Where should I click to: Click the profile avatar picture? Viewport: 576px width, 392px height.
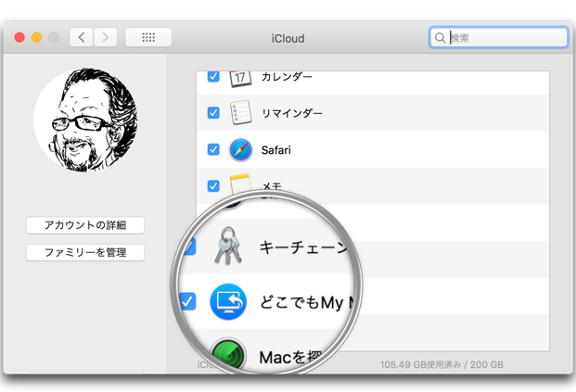click(x=86, y=120)
